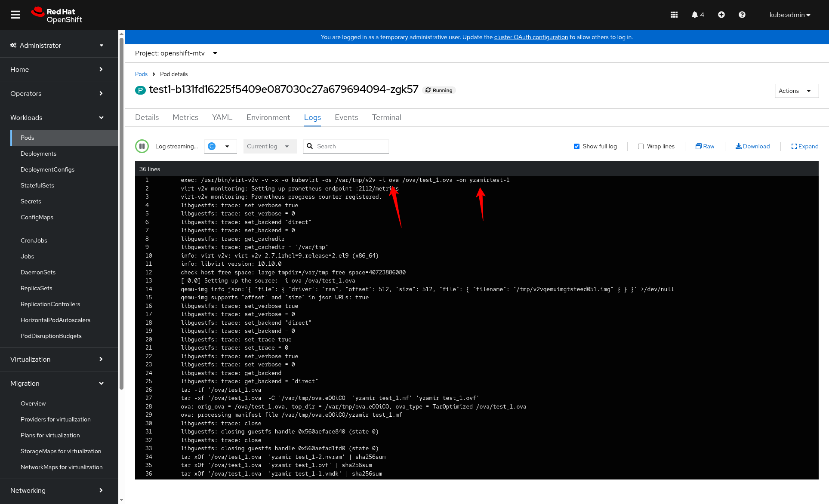Expand the log viewer to fullscreen

pyautogui.click(x=804, y=146)
